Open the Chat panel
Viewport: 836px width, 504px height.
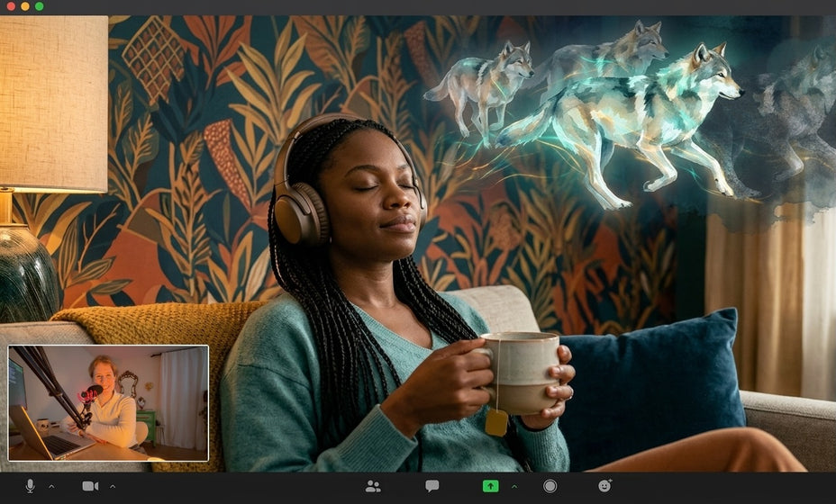click(432, 486)
